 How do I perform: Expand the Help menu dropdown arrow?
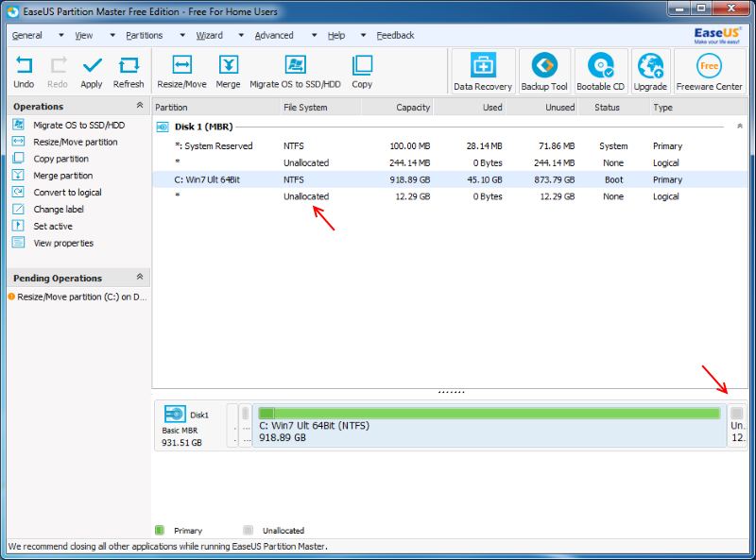point(364,35)
